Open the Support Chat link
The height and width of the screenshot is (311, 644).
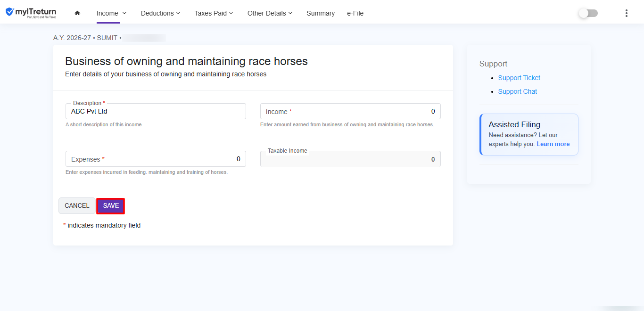coord(518,91)
